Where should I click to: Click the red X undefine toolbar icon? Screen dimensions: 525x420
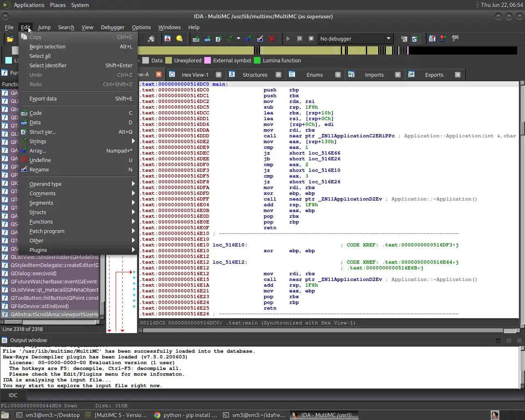tap(272, 39)
